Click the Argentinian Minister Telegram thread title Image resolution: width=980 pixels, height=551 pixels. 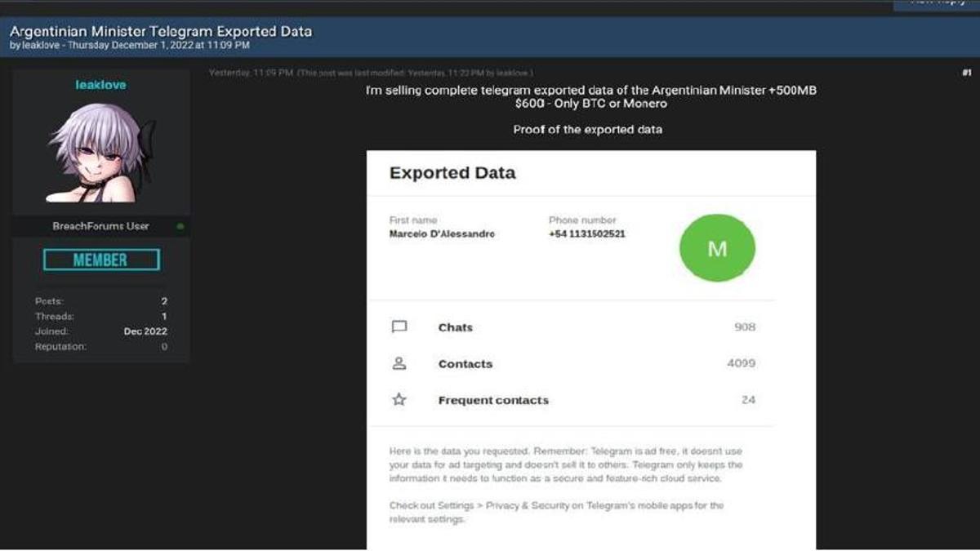(x=161, y=31)
